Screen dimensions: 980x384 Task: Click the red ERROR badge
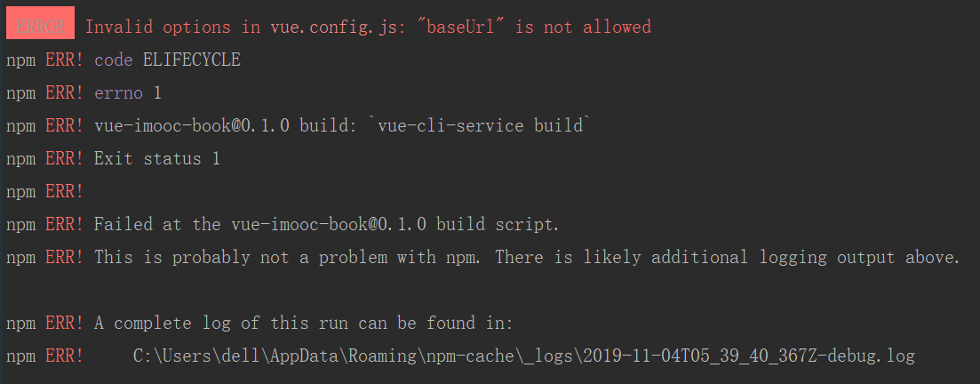point(41,27)
